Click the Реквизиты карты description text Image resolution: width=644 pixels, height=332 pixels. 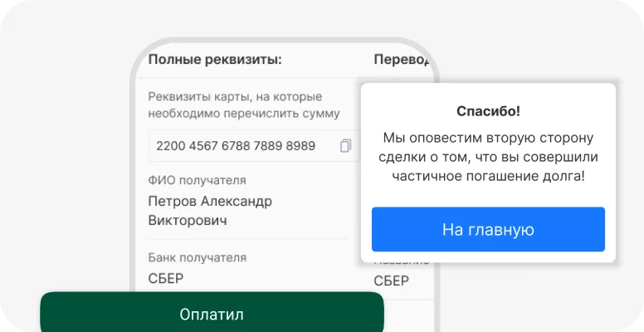point(244,105)
